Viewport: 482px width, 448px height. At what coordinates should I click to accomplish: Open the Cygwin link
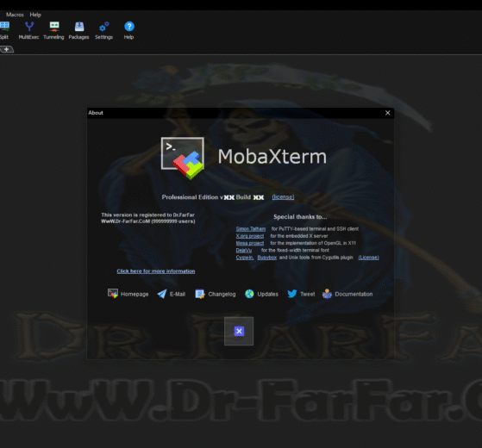(245, 258)
